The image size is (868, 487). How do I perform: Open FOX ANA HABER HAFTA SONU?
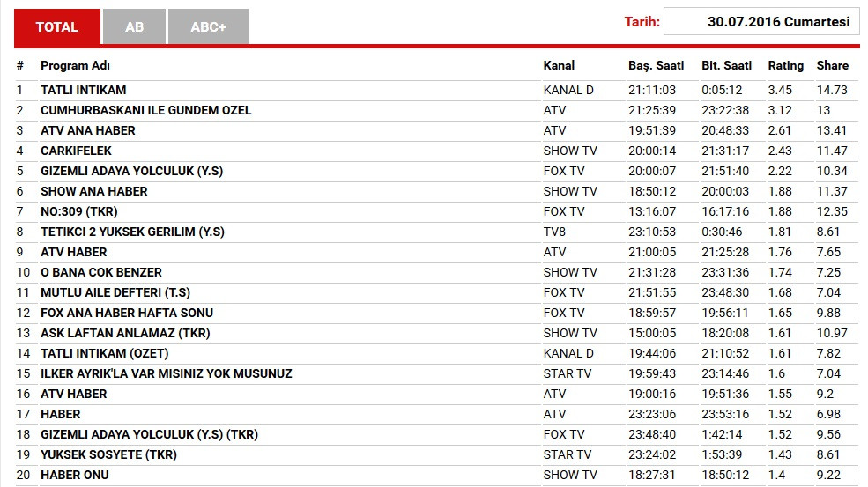tap(127, 313)
